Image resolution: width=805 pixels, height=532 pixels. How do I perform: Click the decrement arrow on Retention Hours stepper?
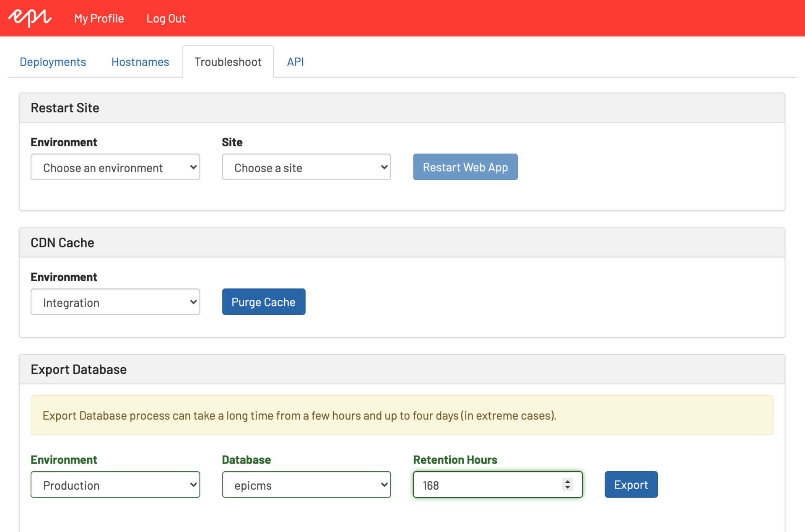click(568, 488)
